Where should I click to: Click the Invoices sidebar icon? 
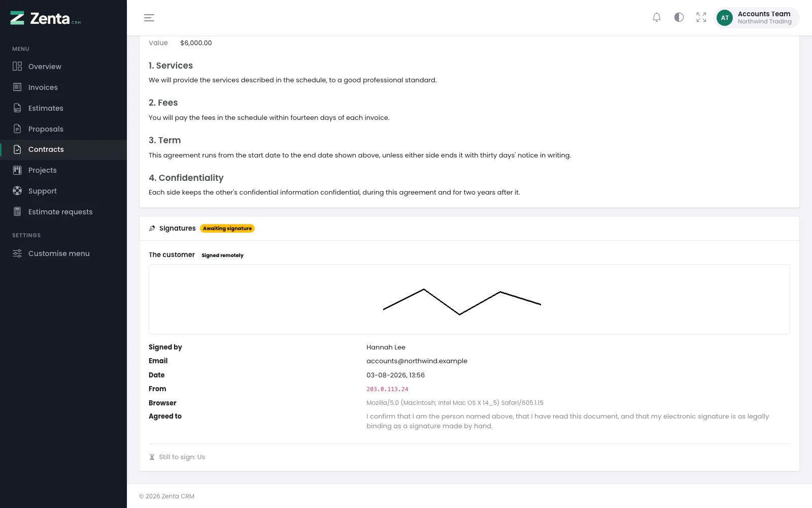17,87
